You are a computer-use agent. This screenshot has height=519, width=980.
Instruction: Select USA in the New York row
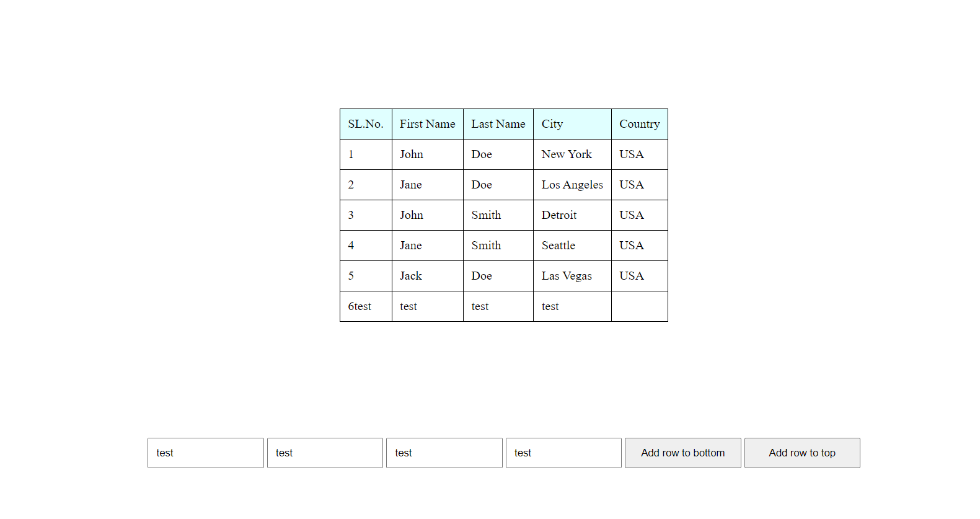640,154
